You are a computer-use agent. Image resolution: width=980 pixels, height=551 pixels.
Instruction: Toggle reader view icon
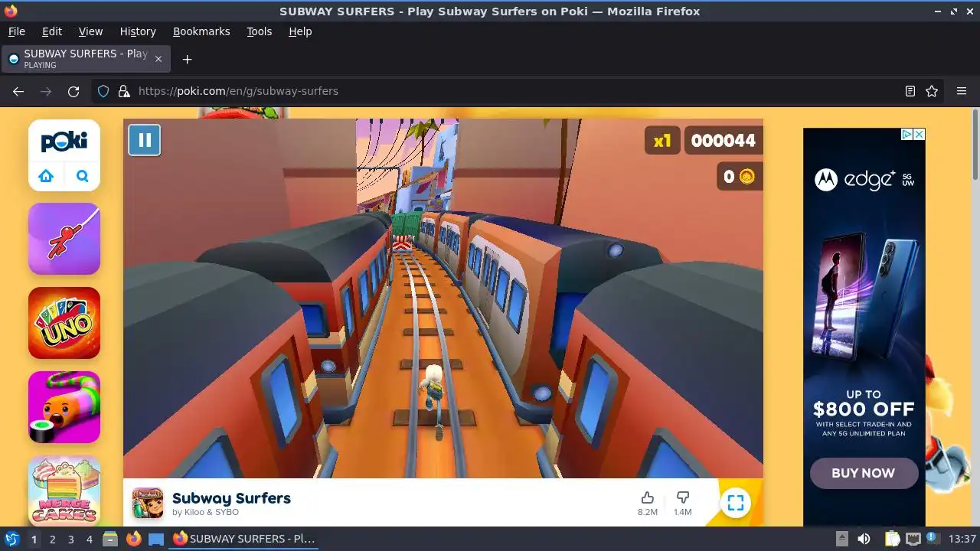click(910, 91)
